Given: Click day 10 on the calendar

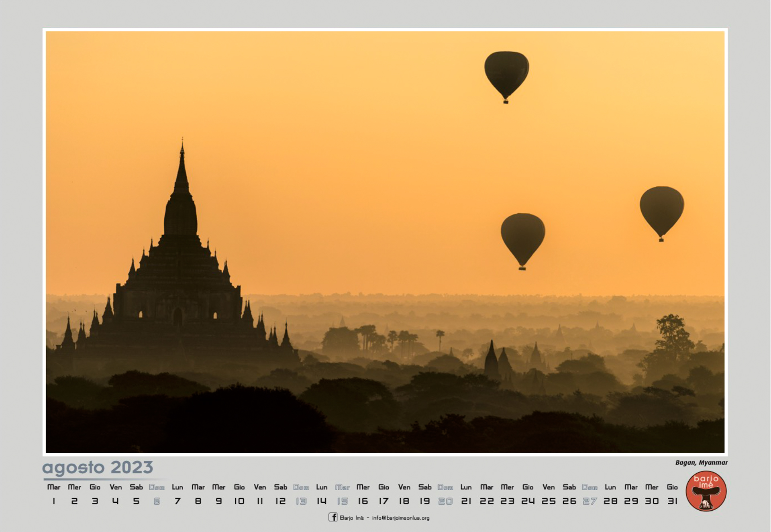Looking at the screenshot, I should coord(239,501).
